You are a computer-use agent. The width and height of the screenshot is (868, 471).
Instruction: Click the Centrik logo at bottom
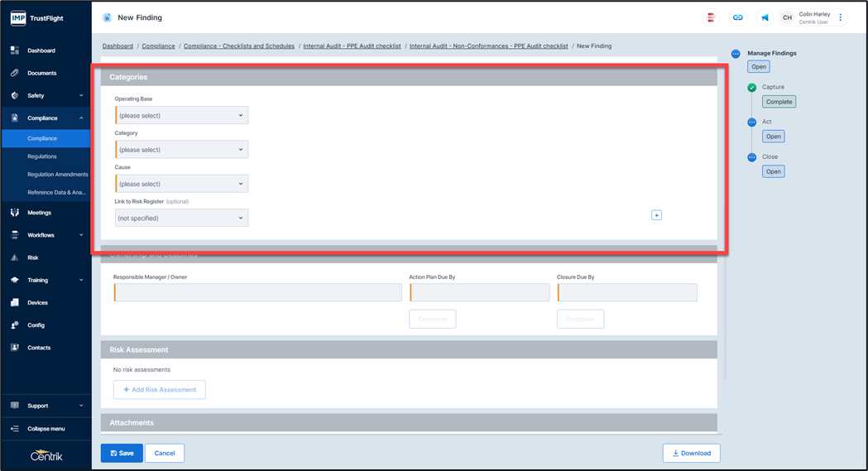(46, 455)
